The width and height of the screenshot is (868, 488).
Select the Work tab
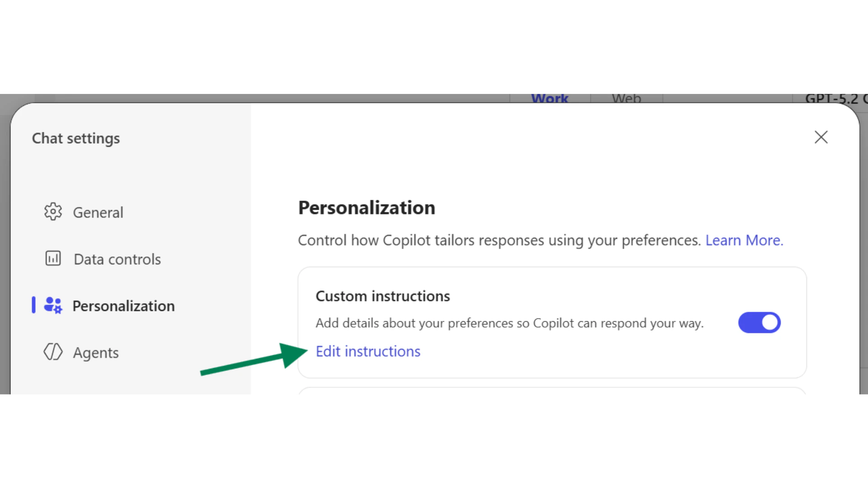(x=550, y=98)
